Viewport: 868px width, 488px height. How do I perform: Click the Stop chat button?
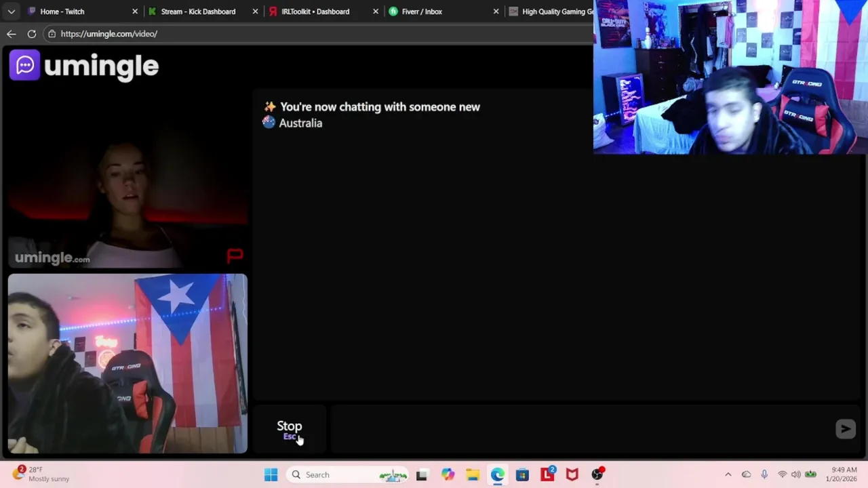coord(290,429)
